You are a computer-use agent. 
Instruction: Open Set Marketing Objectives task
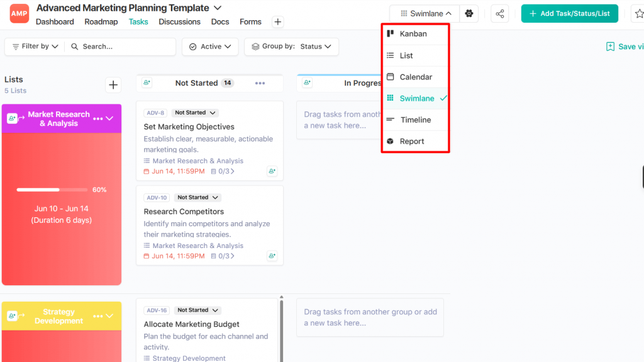(x=189, y=127)
